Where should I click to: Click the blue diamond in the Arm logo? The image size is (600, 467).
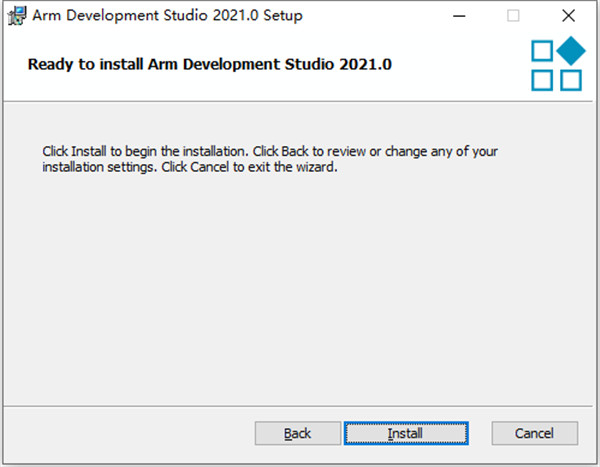click(x=570, y=50)
